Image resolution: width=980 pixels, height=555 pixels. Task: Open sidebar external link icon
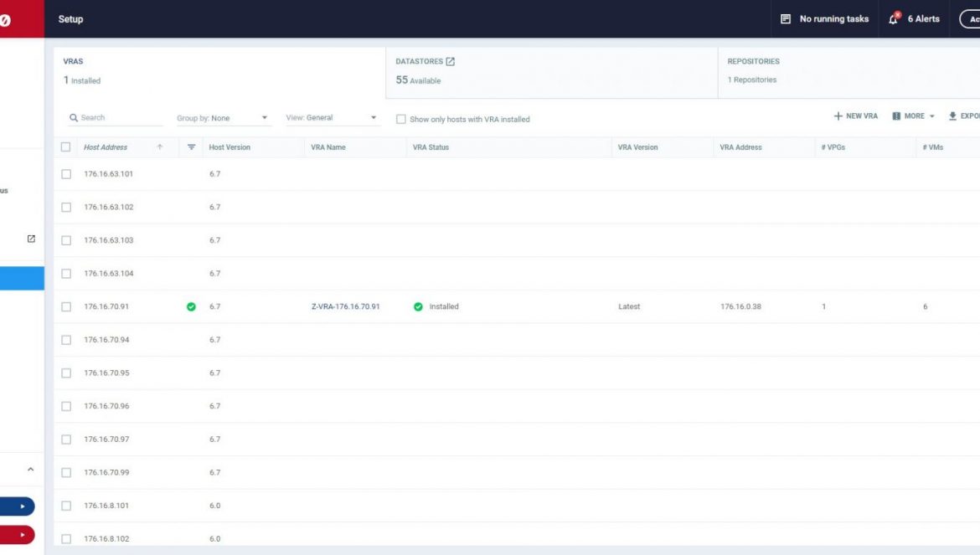tap(31, 239)
